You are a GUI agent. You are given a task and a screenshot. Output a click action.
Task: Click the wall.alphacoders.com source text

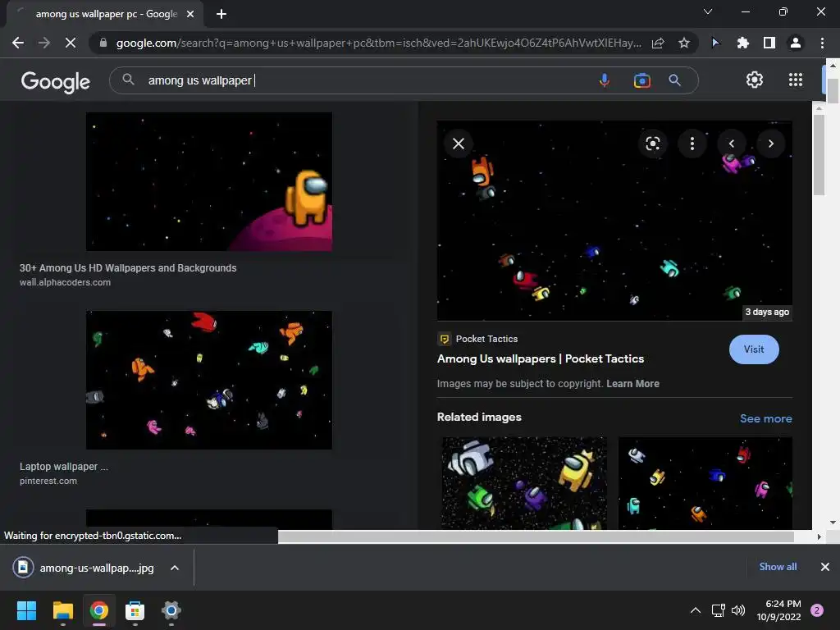66,282
